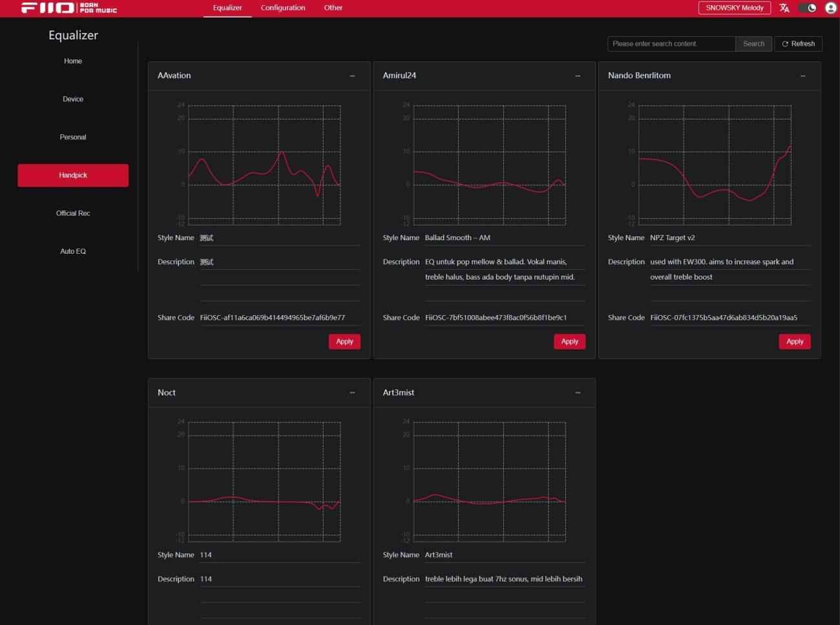
Task: Focus the search content input field
Action: [671, 44]
